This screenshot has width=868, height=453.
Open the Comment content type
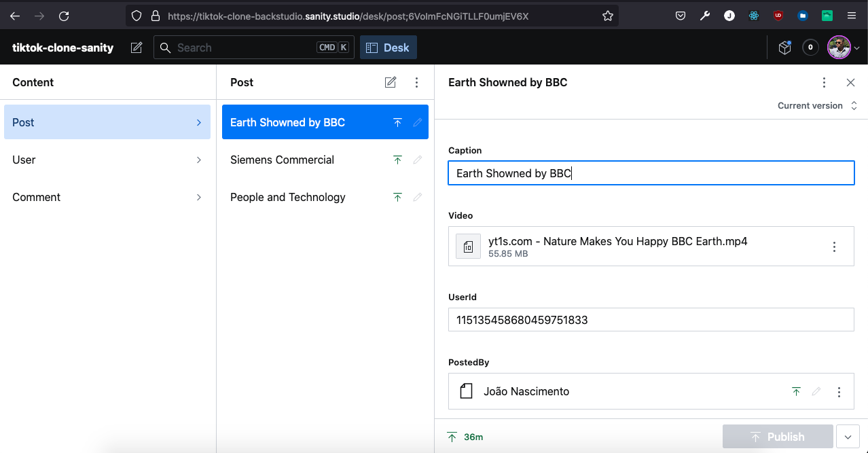(x=107, y=197)
